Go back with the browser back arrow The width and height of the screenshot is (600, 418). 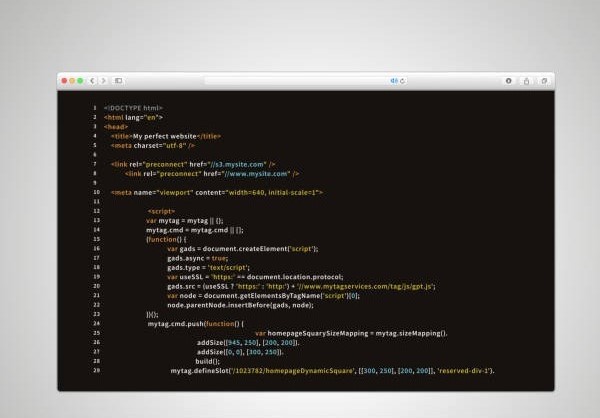click(92, 80)
